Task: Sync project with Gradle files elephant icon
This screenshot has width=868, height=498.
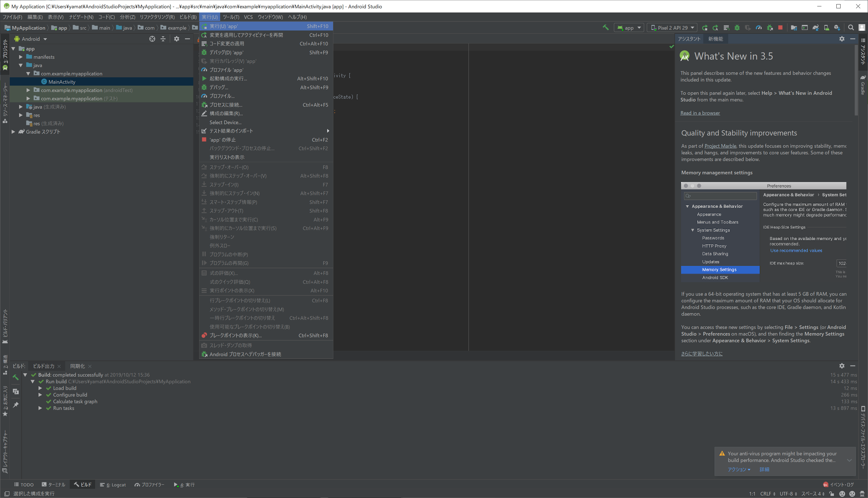Action: coord(816,28)
